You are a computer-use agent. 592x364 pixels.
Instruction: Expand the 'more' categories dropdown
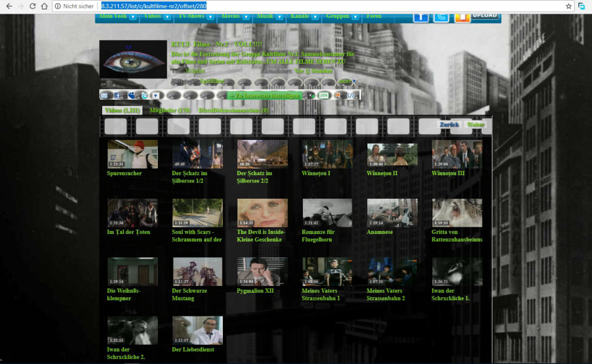347,81
